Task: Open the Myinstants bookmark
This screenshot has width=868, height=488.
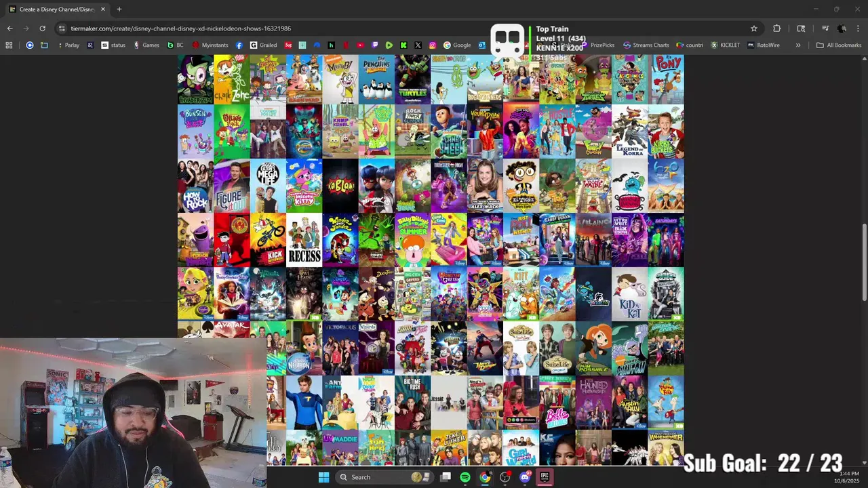Action: 210,45
